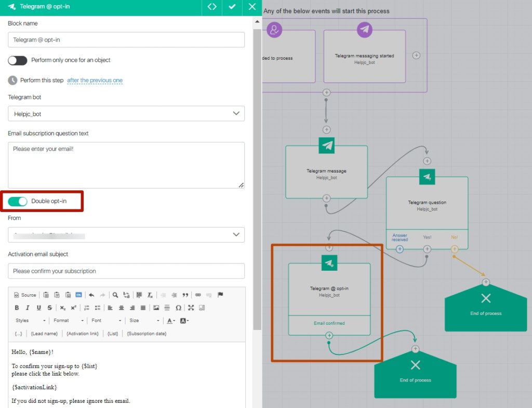
Task: Remove formatting with the Tx icon
Action: (150, 295)
